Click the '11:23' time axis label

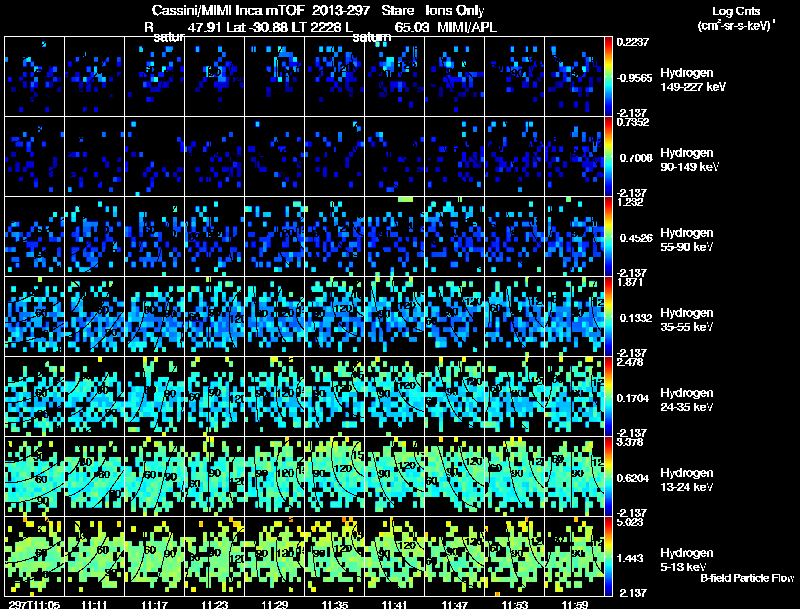(215, 604)
